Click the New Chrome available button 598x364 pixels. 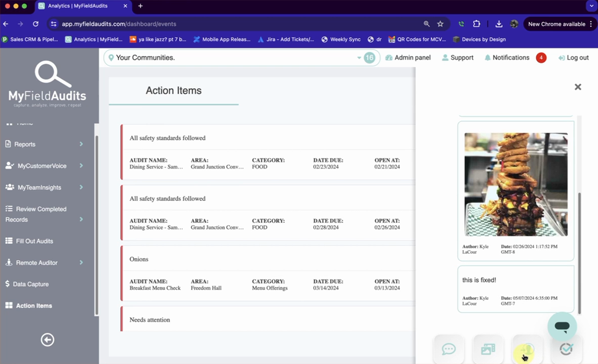pyautogui.click(x=560, y=24)
